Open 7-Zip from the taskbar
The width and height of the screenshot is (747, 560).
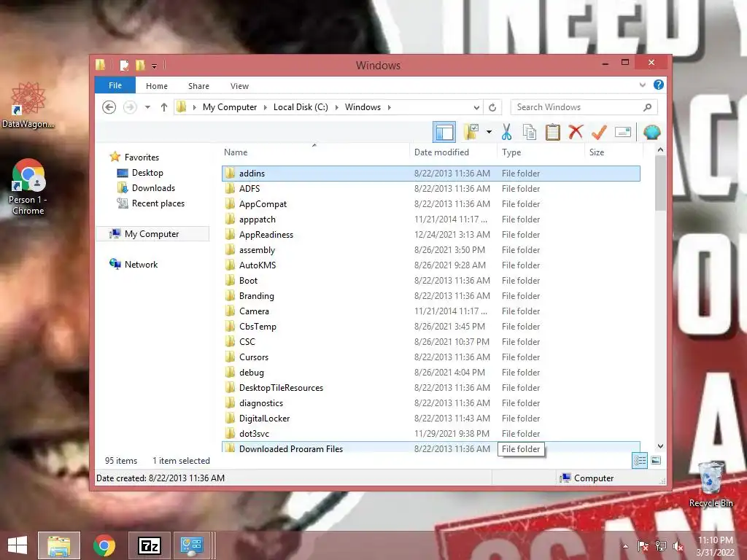[149, 545]
